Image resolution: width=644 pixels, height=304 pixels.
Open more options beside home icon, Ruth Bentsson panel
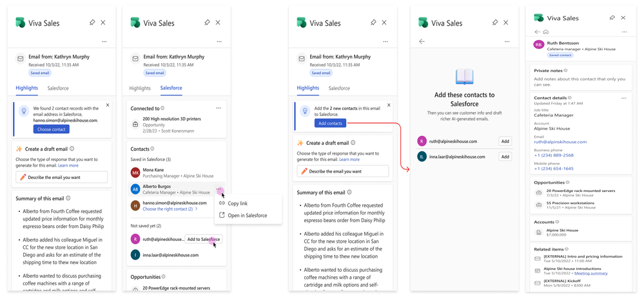624,32
